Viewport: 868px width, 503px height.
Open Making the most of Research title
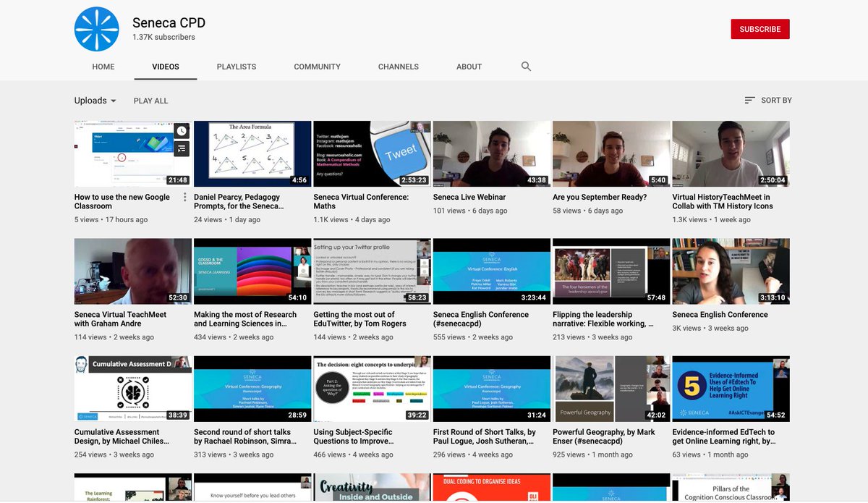click(x=245, y=319)
